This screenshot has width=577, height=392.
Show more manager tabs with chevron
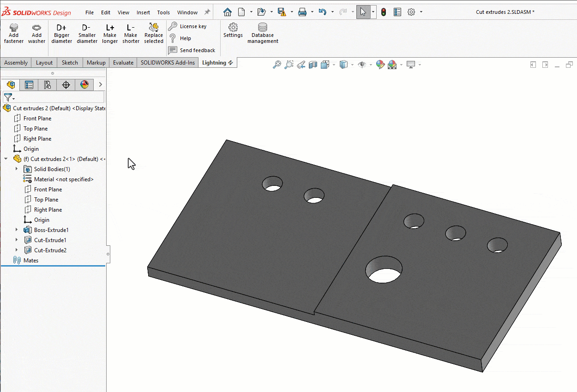100,84
